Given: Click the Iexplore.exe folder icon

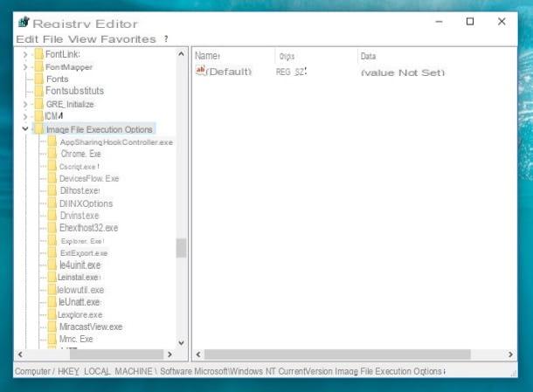Looking at the screenshot, I should [52, 314].
